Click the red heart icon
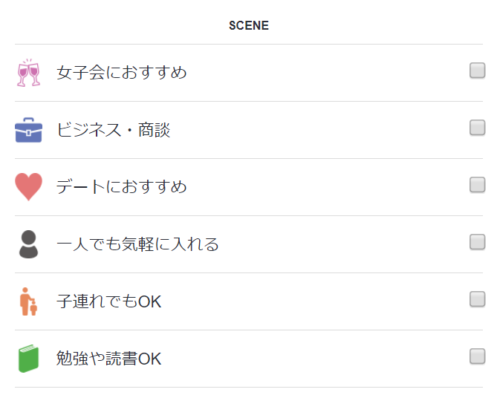The image size is (500, 395). [x=29, y=187]
